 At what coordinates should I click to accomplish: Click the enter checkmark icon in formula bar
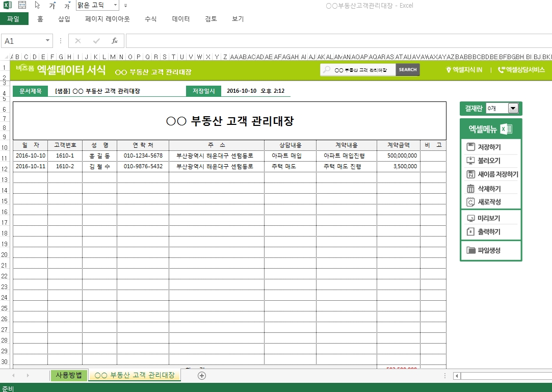click(96, 41)
